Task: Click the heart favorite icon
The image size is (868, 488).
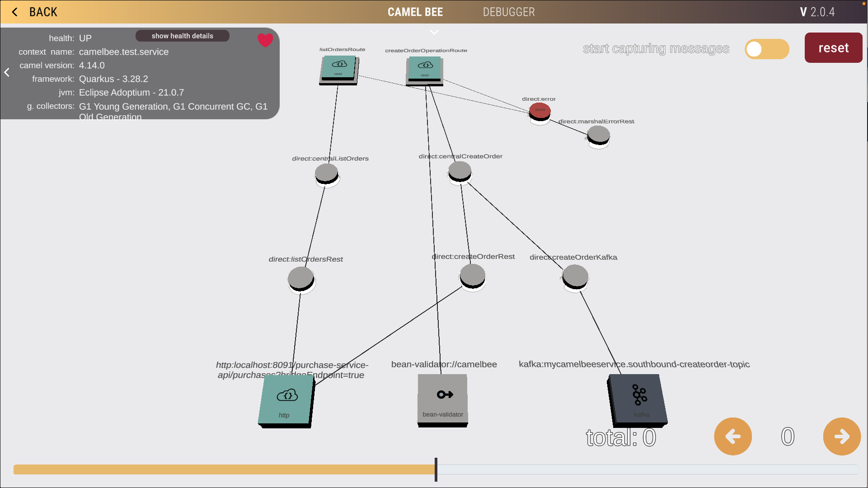Action: click(265, 40)
